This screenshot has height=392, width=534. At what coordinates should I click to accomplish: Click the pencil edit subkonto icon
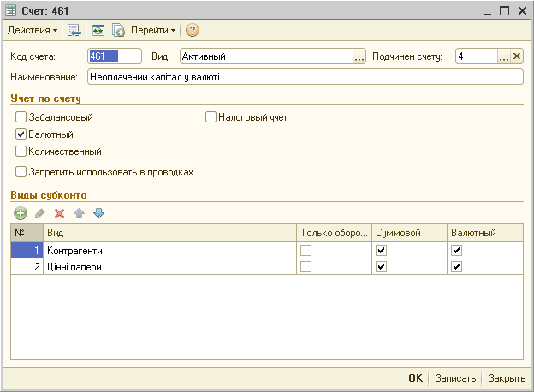(x=40, y=213)
